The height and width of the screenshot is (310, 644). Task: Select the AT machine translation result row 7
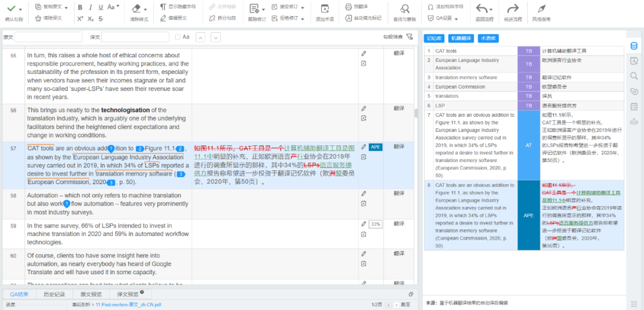click(x=524, y=145)
